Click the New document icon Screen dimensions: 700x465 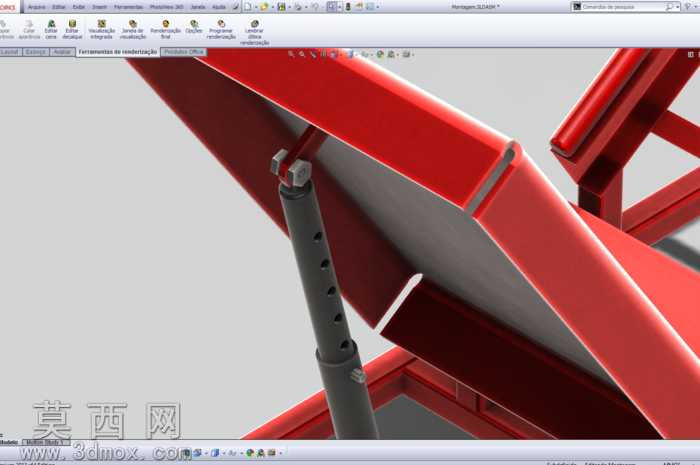pyautogui.click(x=248, y=7)
